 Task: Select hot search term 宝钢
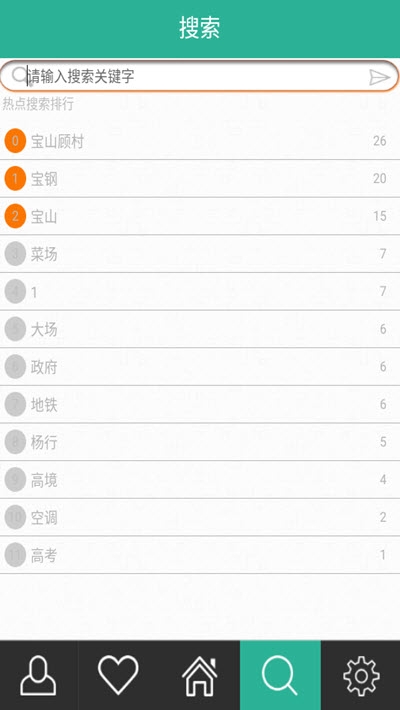click(x=44, y=179)
